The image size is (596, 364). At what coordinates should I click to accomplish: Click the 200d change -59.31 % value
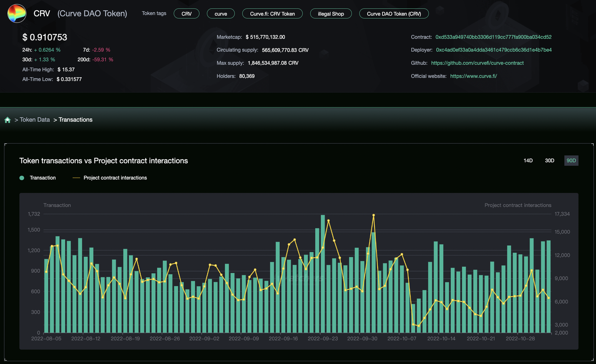[103, 60]
